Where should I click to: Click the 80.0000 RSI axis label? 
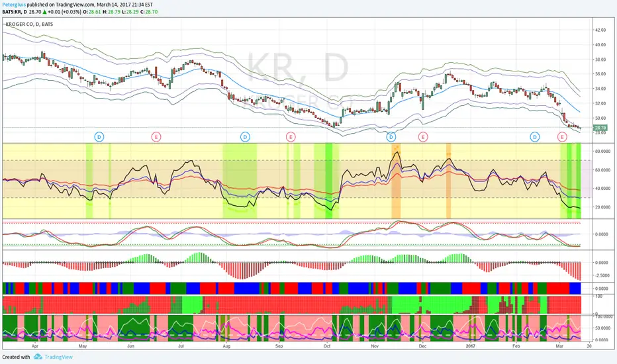602,151
